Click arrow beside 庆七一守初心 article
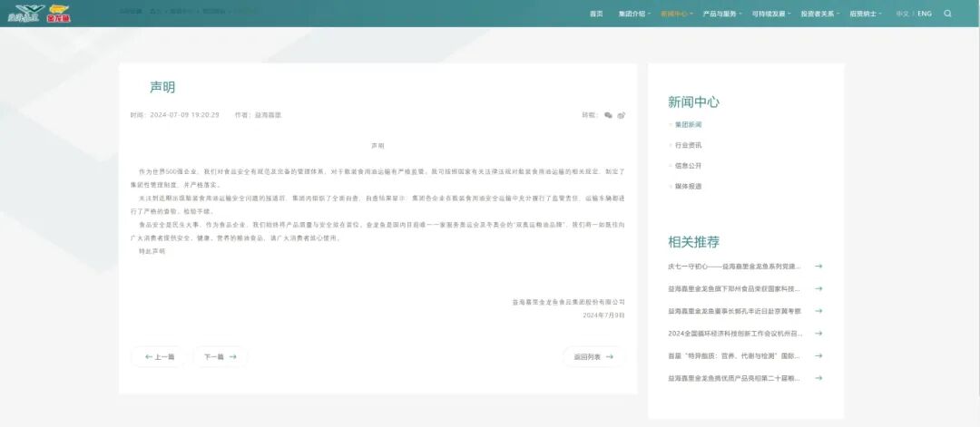980x427 pixels. 818,266
